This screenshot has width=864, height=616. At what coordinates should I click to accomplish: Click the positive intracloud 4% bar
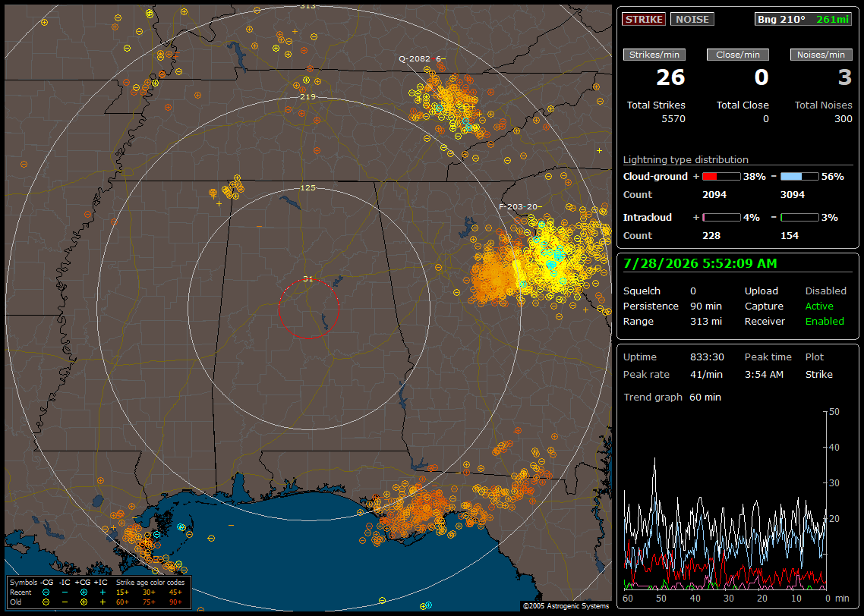[721, 218]
